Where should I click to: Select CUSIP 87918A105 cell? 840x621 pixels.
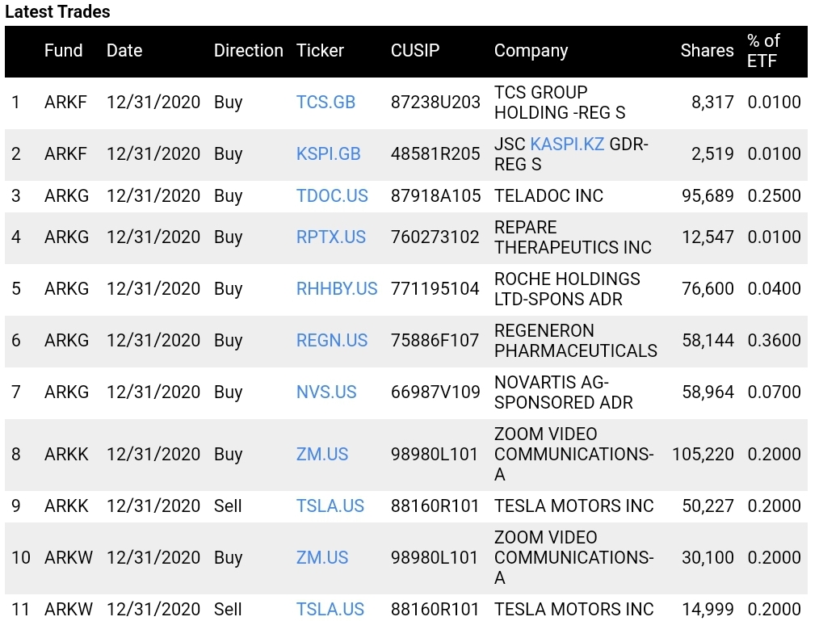click(x=435, y=195)
